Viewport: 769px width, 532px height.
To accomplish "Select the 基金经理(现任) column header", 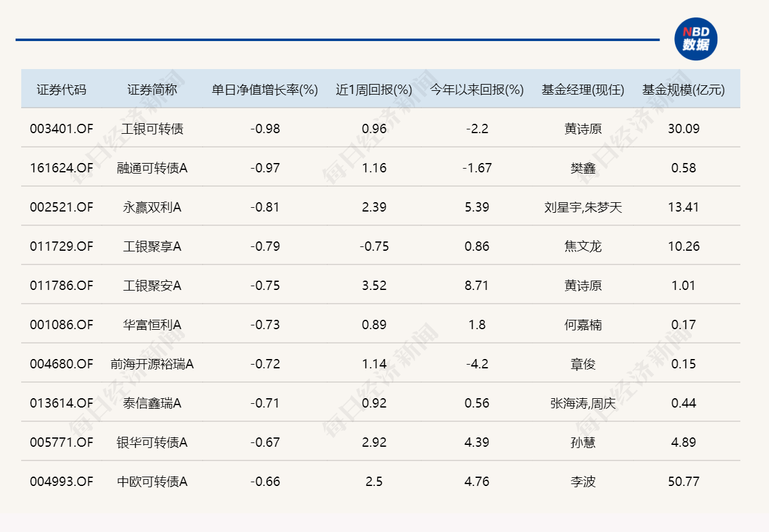I will point(583,90).
